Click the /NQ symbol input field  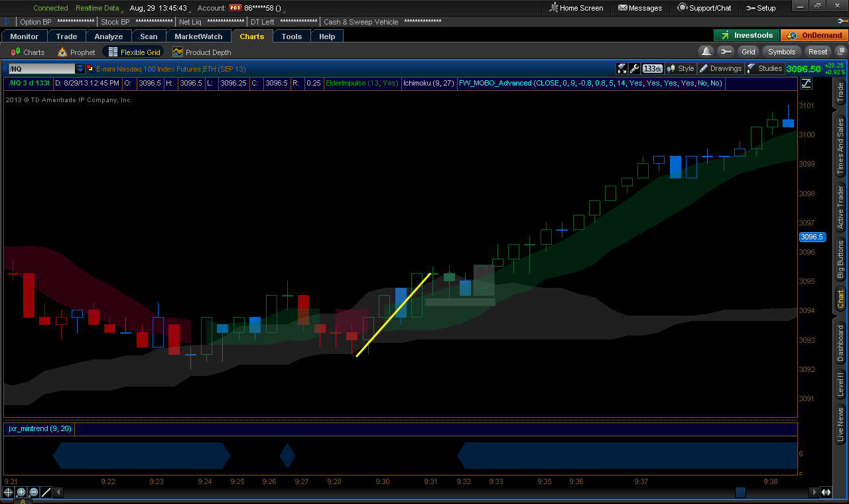(42, 68)
